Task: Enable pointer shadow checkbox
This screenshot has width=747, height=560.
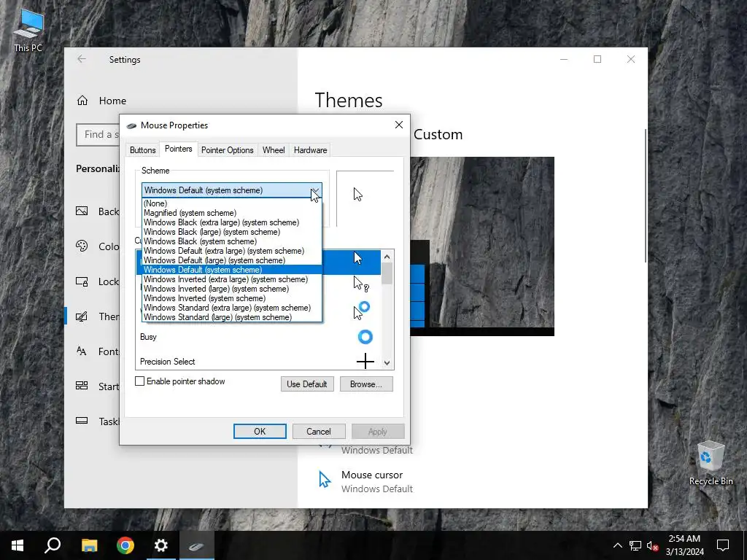Action: 139,381
